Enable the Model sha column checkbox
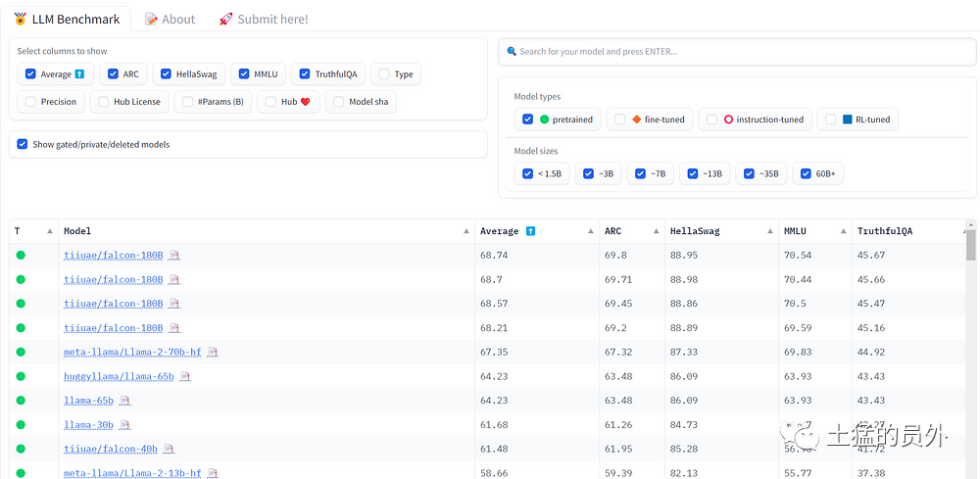Viewport: 980px width, 479px height. click(339, 101)
